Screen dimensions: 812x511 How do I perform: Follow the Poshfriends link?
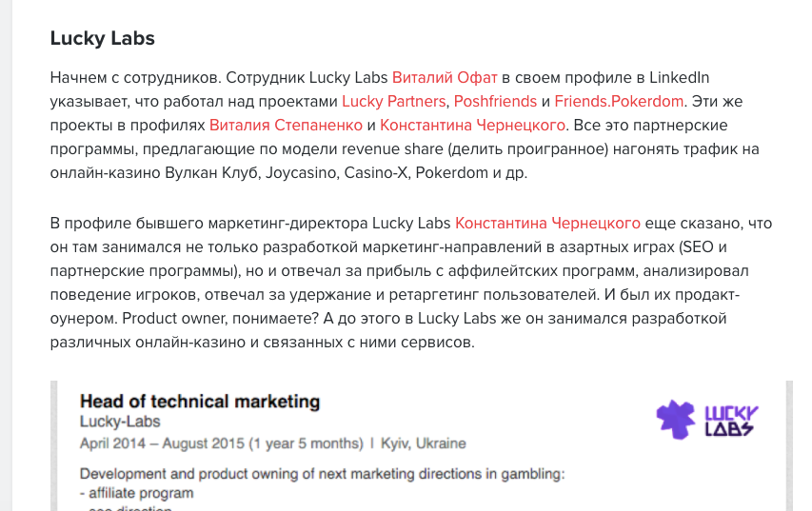point(495,102)
